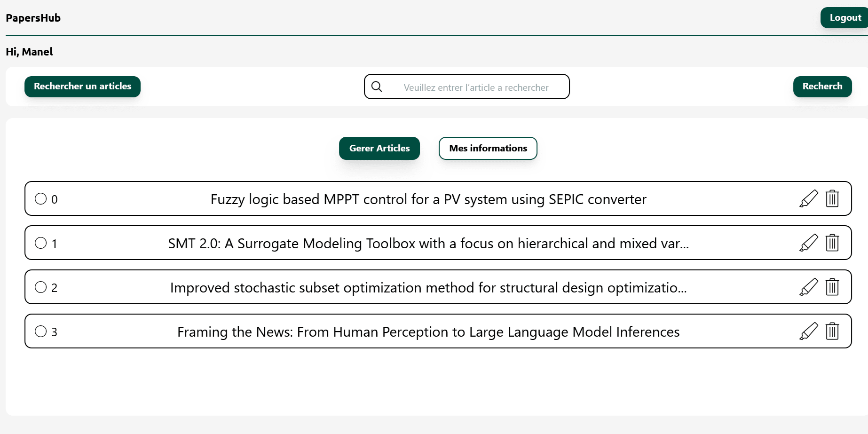Select radio button for article 3
Viewport: 868px width, 434px height.
click(41, 331)
